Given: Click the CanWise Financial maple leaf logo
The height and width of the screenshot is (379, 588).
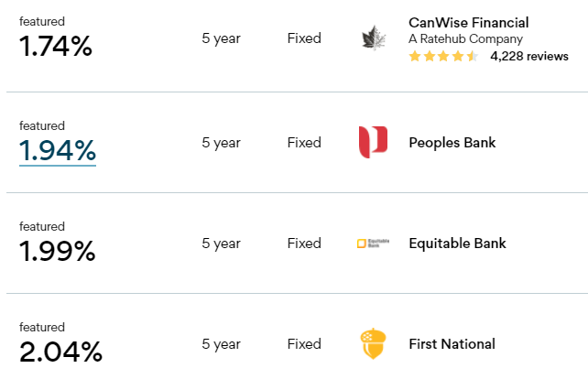Looking at the screenshot, I should point(374,38).
